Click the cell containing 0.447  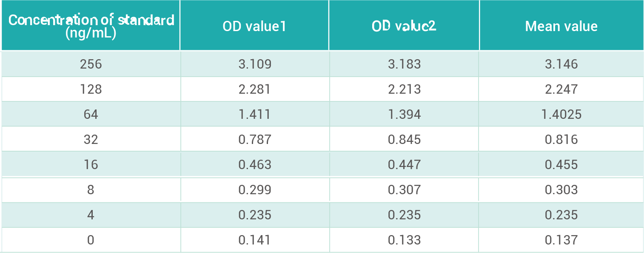click(x=404, y=164)
